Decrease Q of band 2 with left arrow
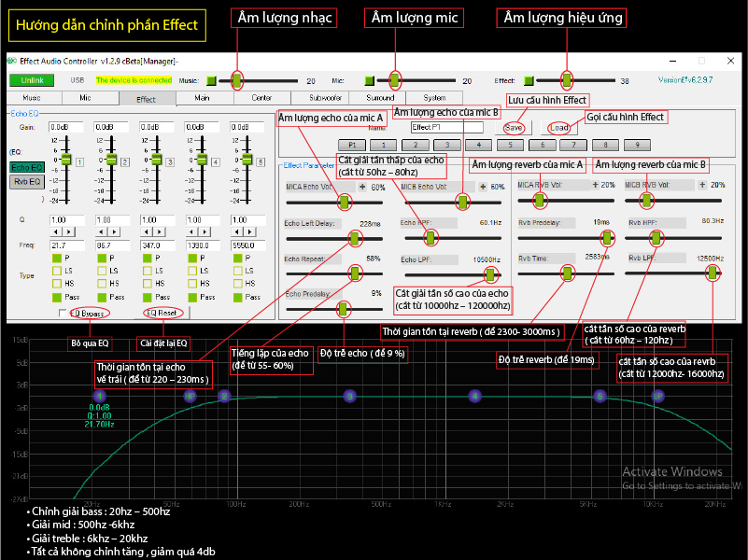748x560 pixels. coord(101,231)
